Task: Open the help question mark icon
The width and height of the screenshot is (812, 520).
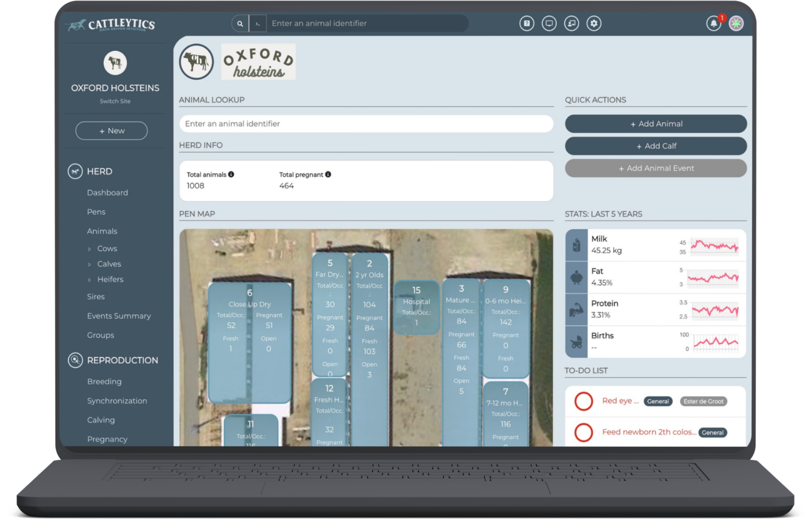Action: click(x=526, y=23)
